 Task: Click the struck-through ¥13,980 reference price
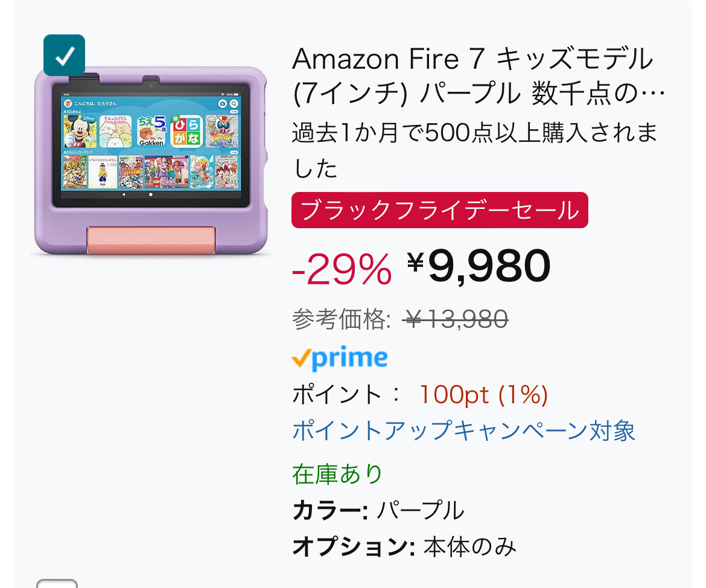pyautogui.click(x=456, y=319)
